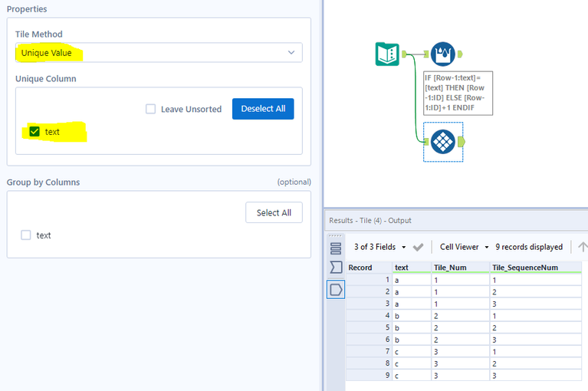Click the Multi-Row Formula input anchor
The width and height of the screenshot is (588, 391).
pyautogui.click(x=426, y=54)
